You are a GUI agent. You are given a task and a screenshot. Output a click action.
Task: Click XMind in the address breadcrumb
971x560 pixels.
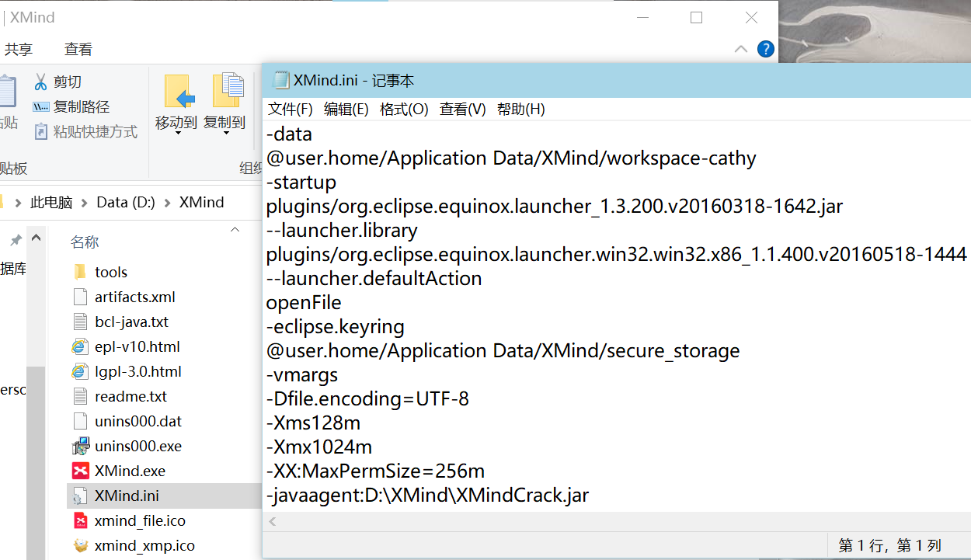tap(202, 203)
